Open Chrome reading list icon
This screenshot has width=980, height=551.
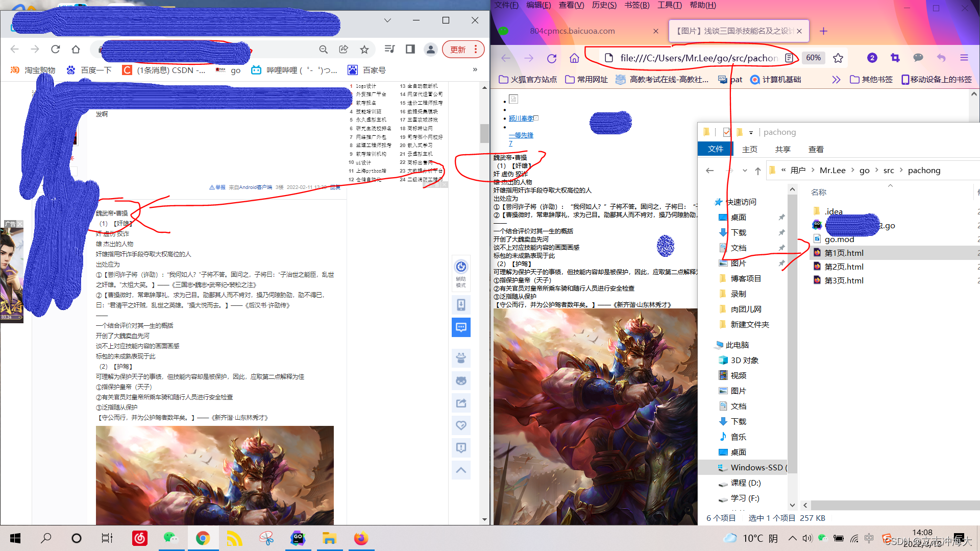[389, 49]
